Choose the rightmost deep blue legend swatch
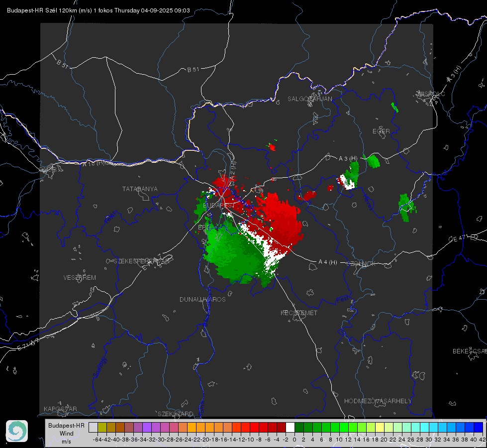Viewport: 487px width, 448px height. coord(479,427)
